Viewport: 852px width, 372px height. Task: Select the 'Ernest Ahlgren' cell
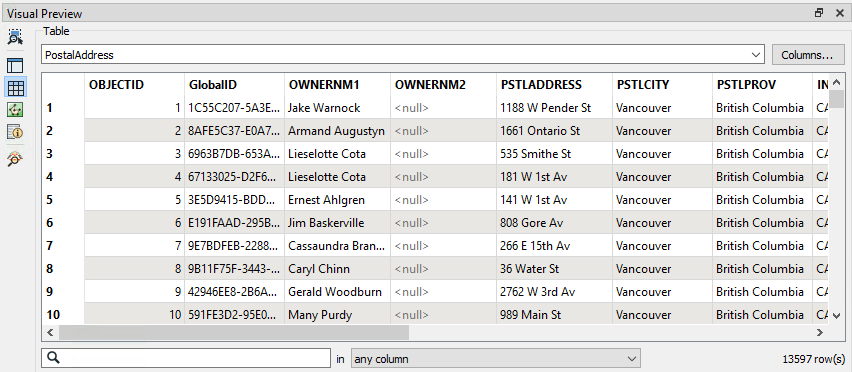point(337,200)
